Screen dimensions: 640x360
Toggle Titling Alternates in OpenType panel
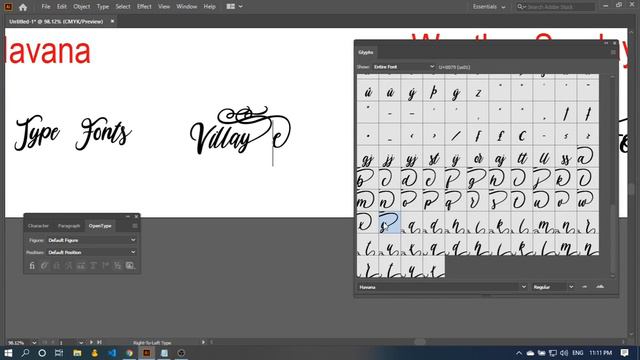coord(93,266)
